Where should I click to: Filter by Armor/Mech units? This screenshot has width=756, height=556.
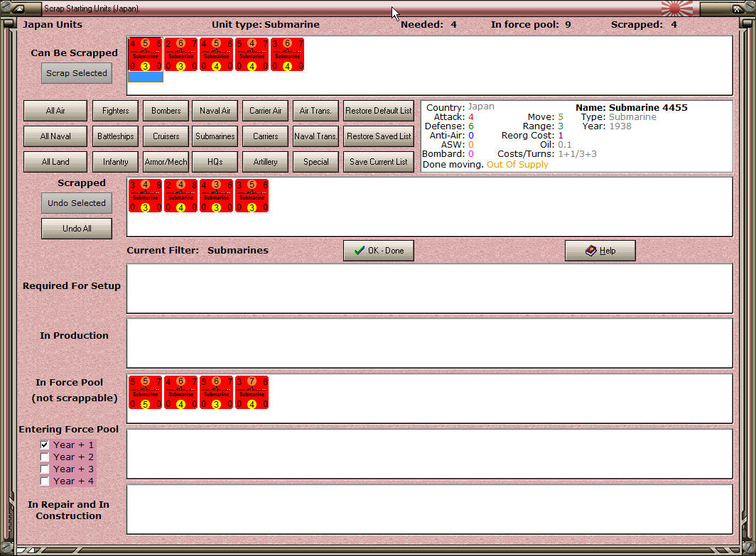(166, 162)
